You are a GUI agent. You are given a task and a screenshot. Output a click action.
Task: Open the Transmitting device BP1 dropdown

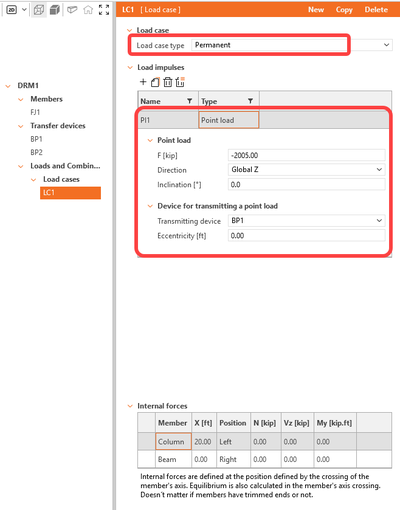(379, 220)
